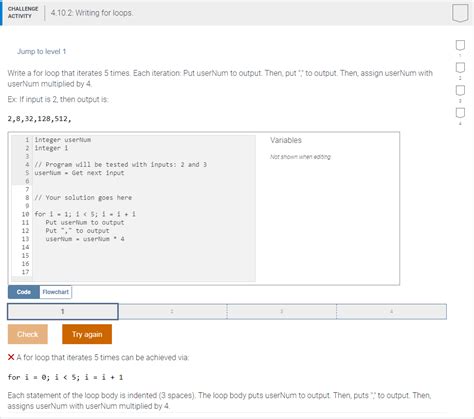The width and height of the screenshot is (474, 419).
Task: Click the Try again button
Action: pos(87,334)
